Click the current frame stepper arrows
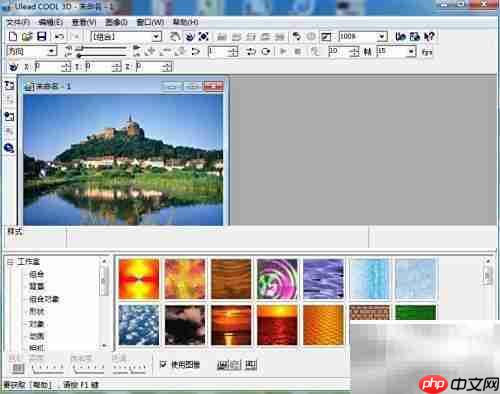This screenshot has width=500, height=394. [234, 52]
